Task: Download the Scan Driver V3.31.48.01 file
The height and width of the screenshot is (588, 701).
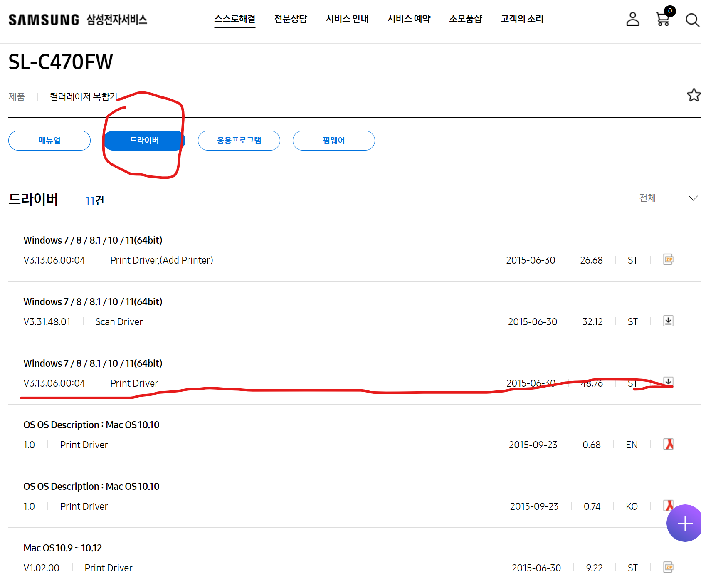Action: [668, 321]
